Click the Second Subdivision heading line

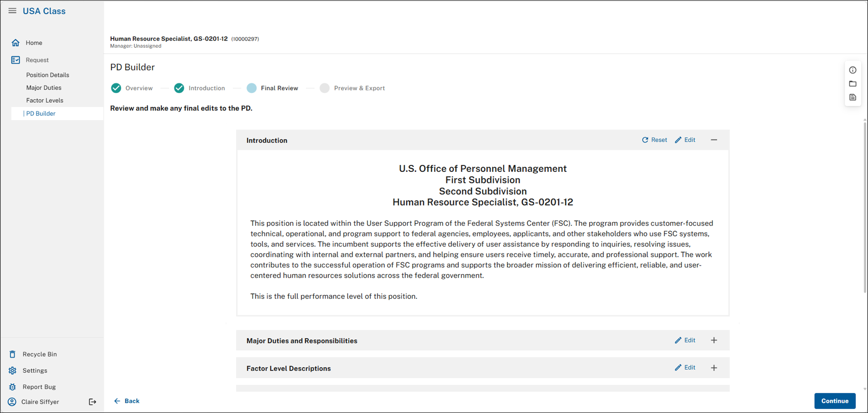[x=483, y=191]
